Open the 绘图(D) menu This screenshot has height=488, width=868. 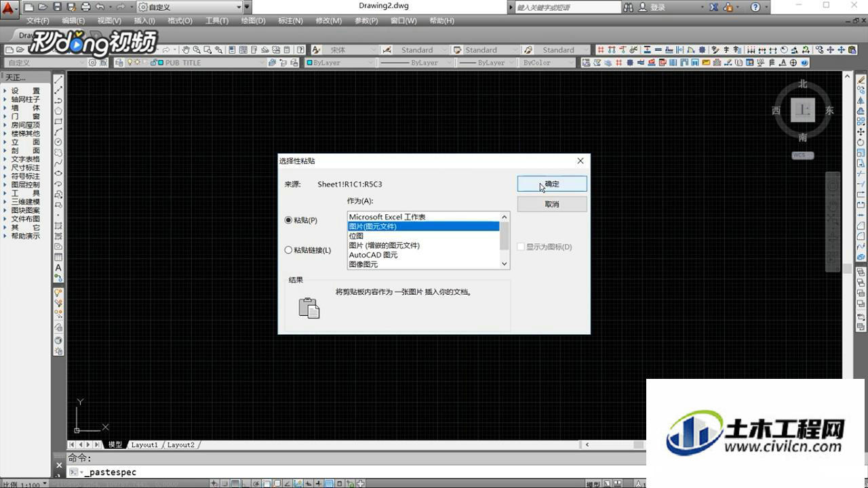(253, 20)
